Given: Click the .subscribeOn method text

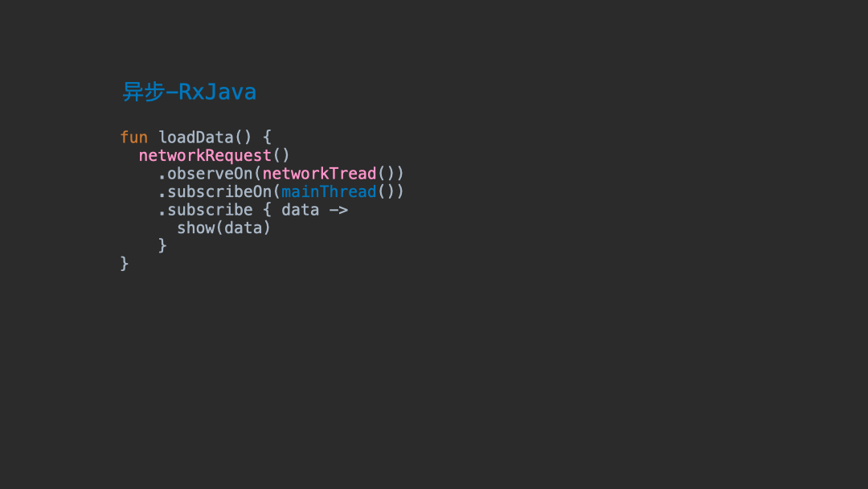Looking at the screenshot, I should tap(215, 191).
